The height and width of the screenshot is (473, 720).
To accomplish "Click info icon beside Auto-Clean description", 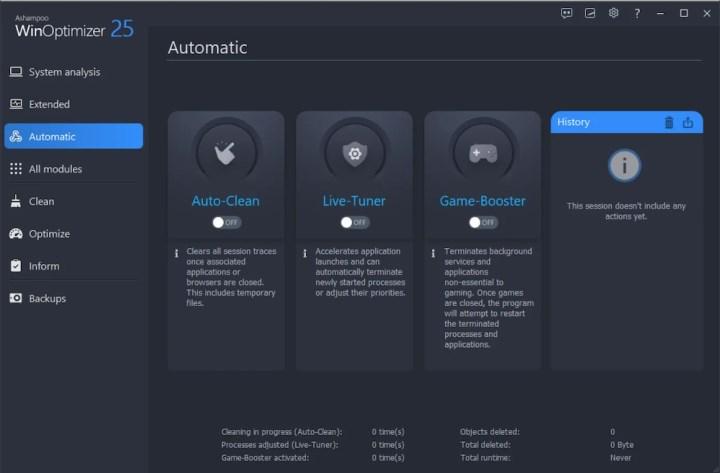I will point(176,253).
